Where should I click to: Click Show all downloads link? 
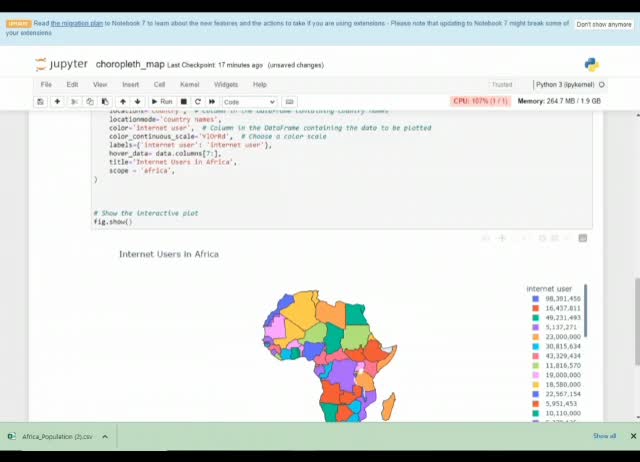pos(604,436)
